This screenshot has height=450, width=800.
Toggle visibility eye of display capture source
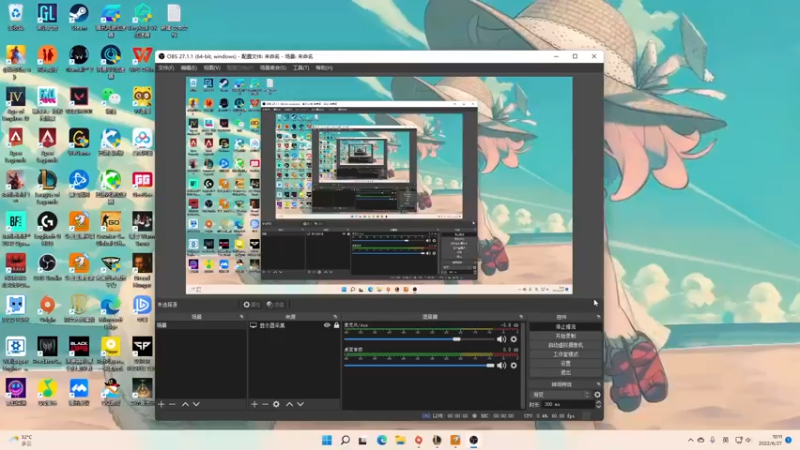click(x=327, y=325)
